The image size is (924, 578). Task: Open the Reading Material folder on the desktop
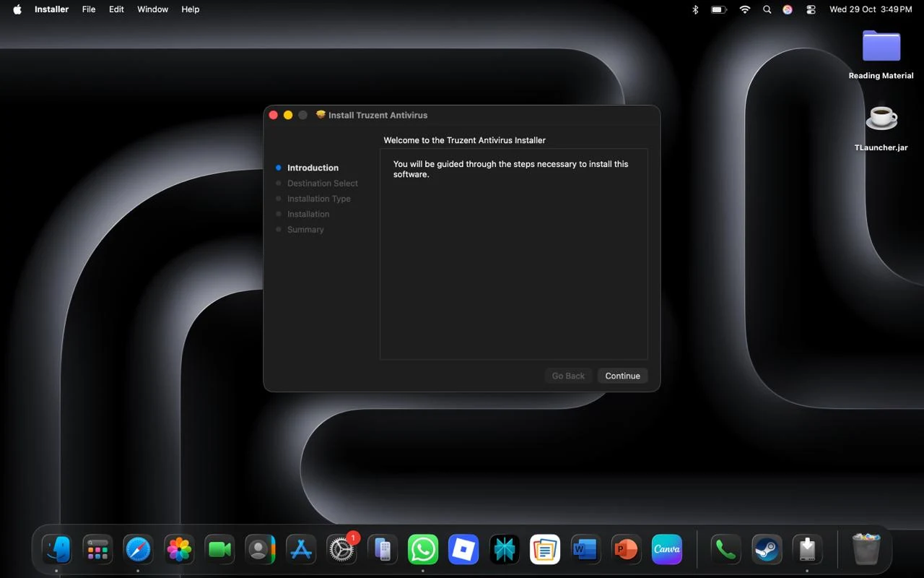tap(881, 48)
